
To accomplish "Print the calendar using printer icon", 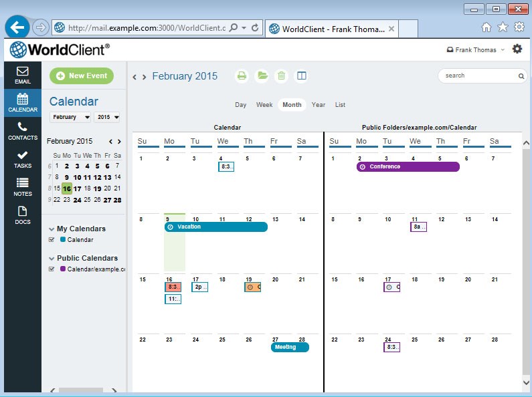I will [242, 76].
